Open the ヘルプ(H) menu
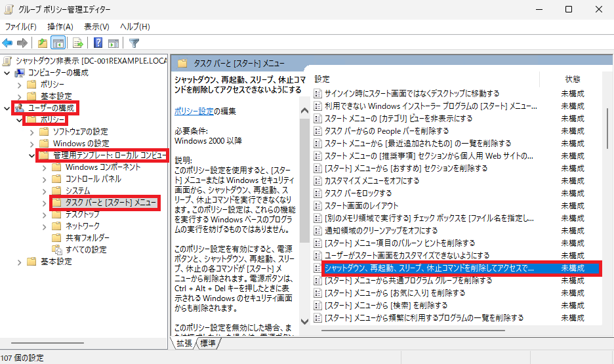 134,27
